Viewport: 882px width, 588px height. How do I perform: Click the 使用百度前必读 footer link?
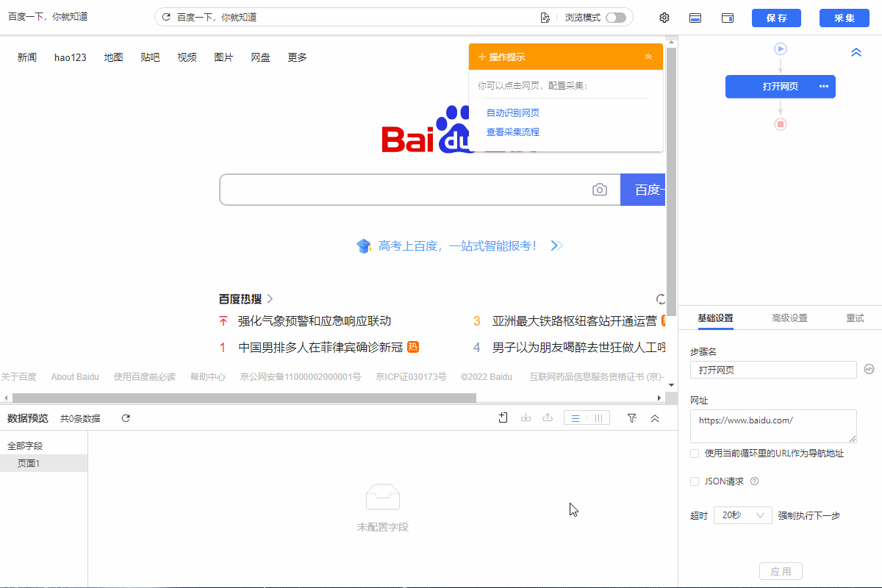(x=145, y=377)
